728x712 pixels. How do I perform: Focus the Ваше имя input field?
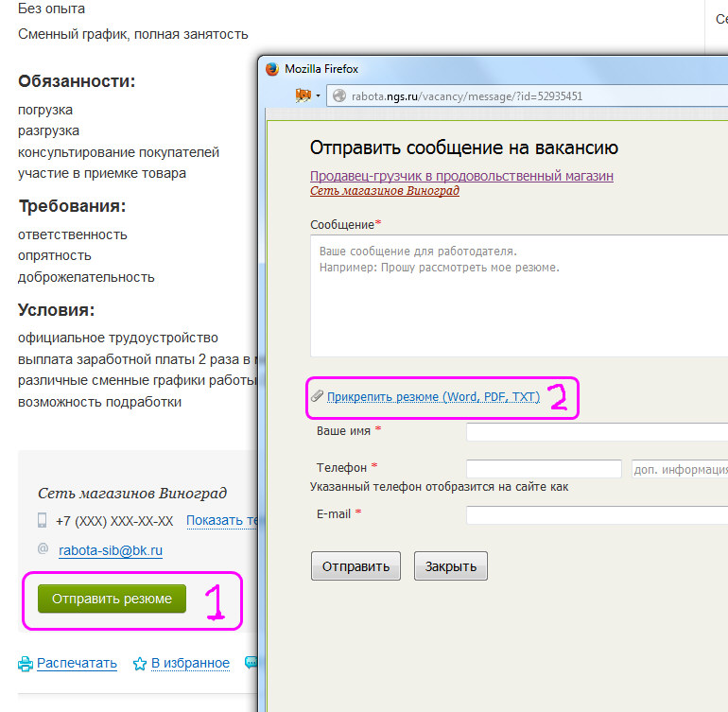[x=598, y=432]
